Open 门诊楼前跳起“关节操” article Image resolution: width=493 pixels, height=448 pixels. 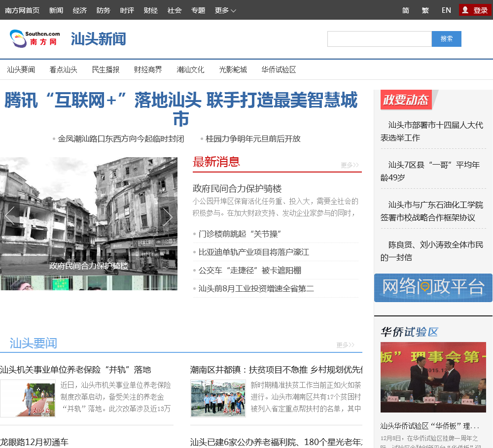[240, 234]
